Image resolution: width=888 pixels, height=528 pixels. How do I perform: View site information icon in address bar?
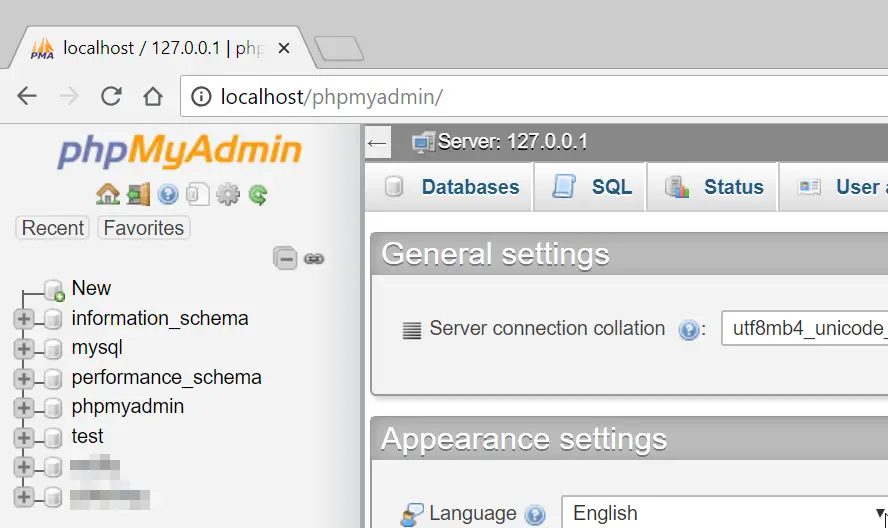[201, 97]
